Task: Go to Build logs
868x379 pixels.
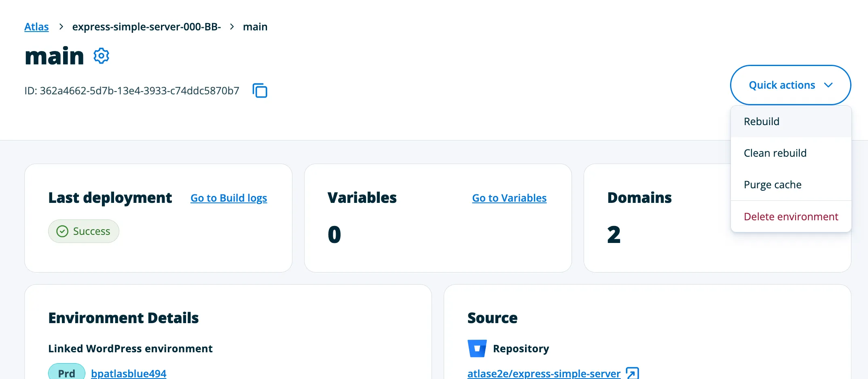Action: pos(229,198)
